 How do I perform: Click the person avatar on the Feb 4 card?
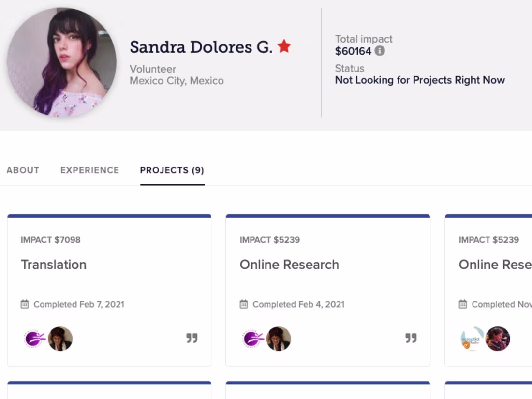point(279,339)
